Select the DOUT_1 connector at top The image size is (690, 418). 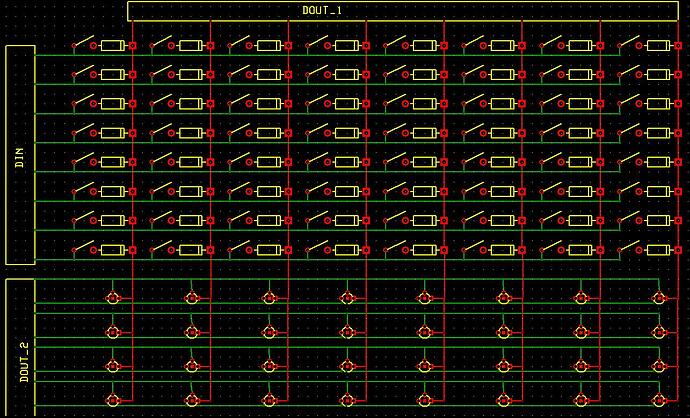coord(403,11)
